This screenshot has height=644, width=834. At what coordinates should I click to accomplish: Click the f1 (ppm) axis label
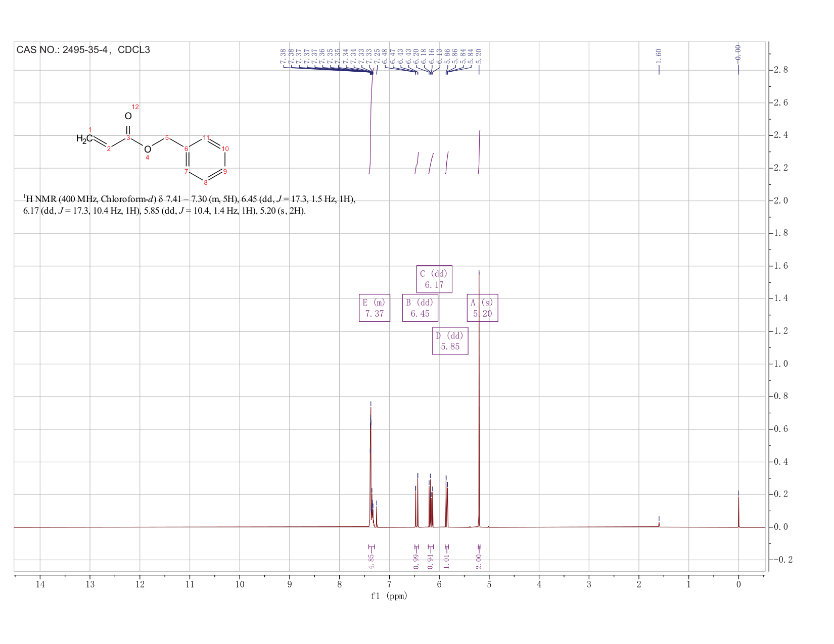pyautogui.click(x=389, y=596)
